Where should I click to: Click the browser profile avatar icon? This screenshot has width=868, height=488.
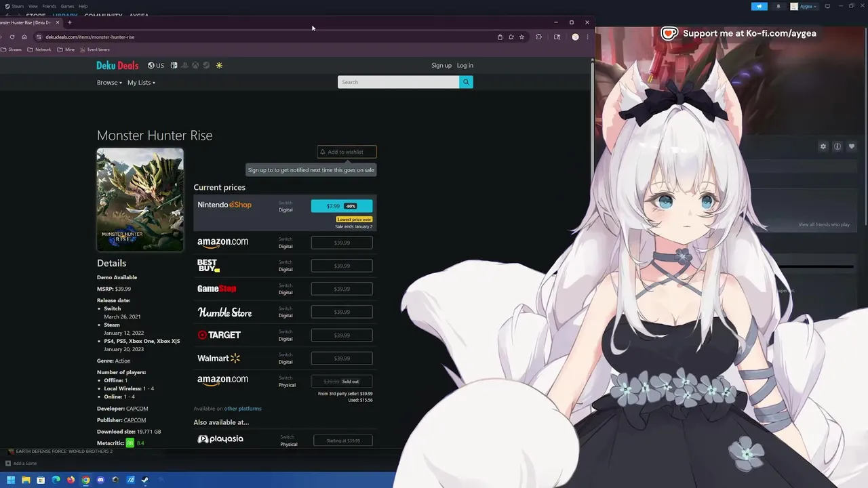575,37
